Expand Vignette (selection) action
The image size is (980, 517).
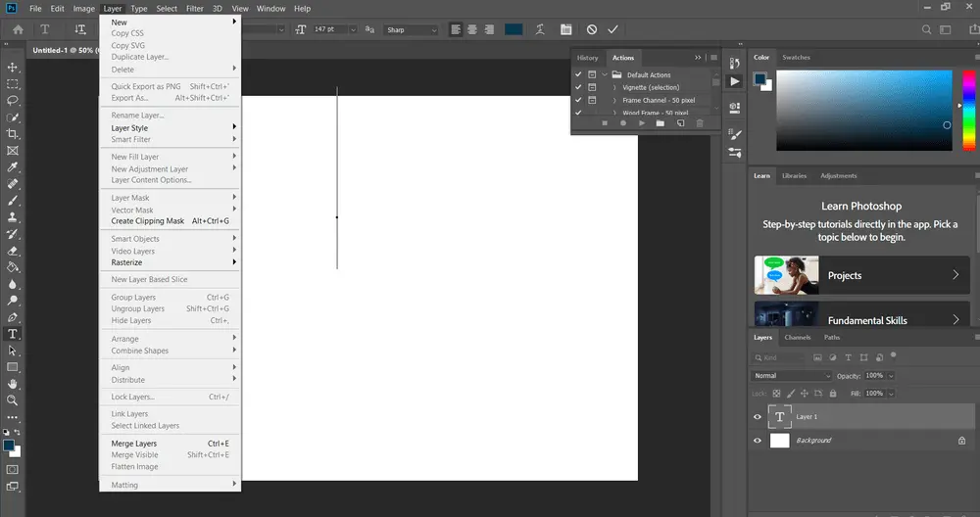point(614,87)
